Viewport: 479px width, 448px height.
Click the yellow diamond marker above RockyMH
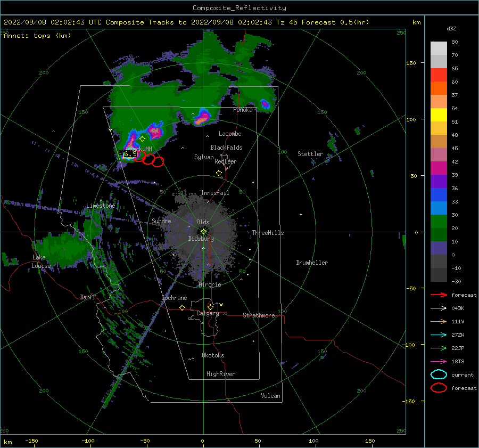(142, 139)
